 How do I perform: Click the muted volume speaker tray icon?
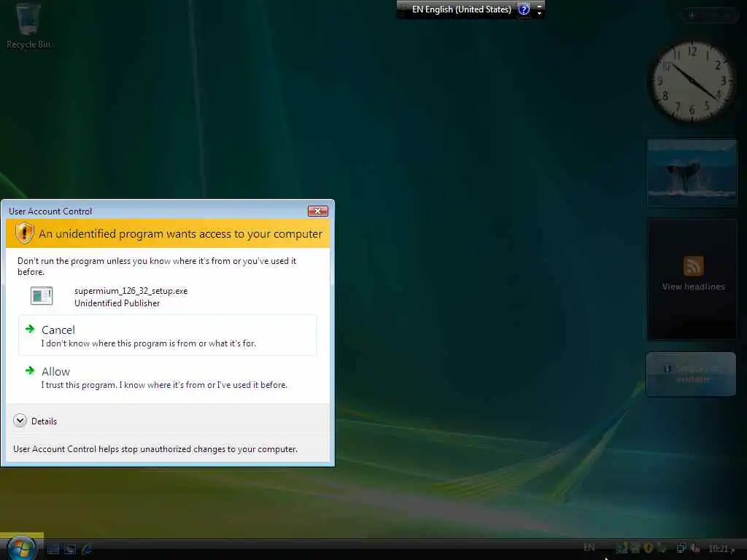[x=695, y=549]
